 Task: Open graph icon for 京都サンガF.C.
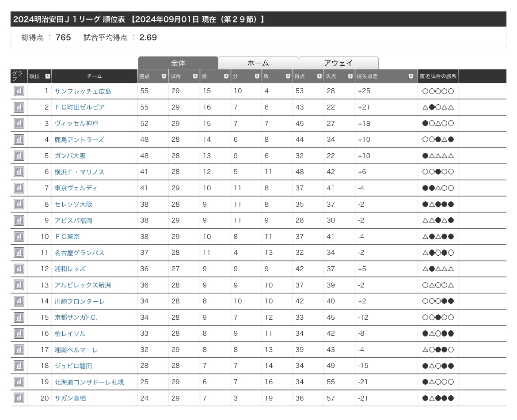point(19,317)
